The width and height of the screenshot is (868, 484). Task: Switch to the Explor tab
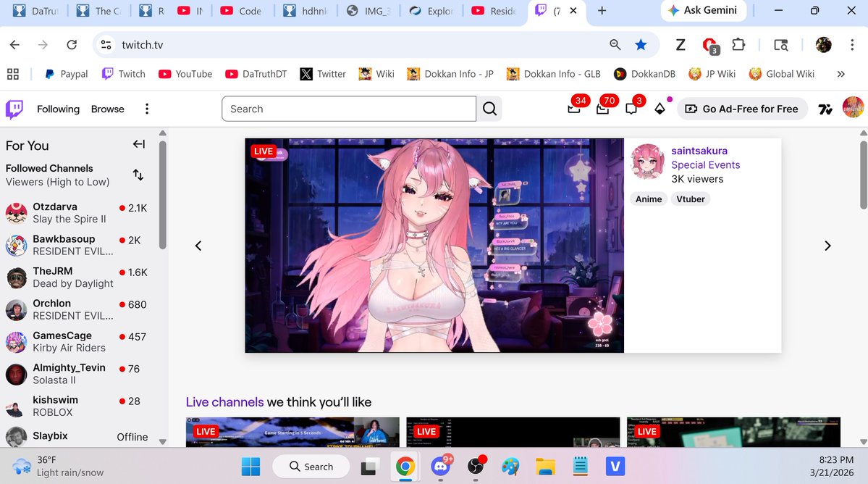pyautogui.click(x=431, y=11)
